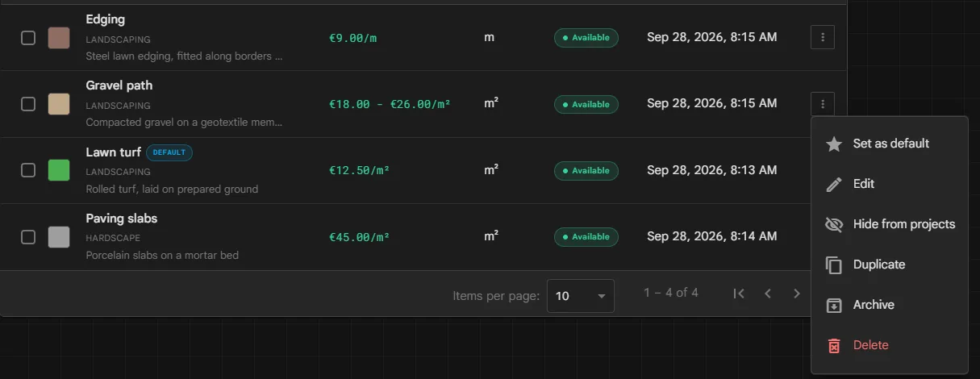Select Archive from the context menu
The width and height of the screenshot is (980, 379).
point(889,305)
